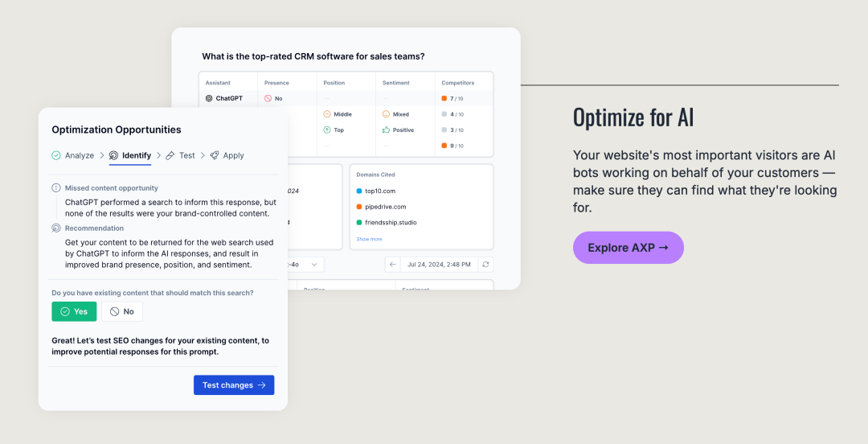Click the red No presence icon
Screen dimensions: 868x444
coord(268,98)
